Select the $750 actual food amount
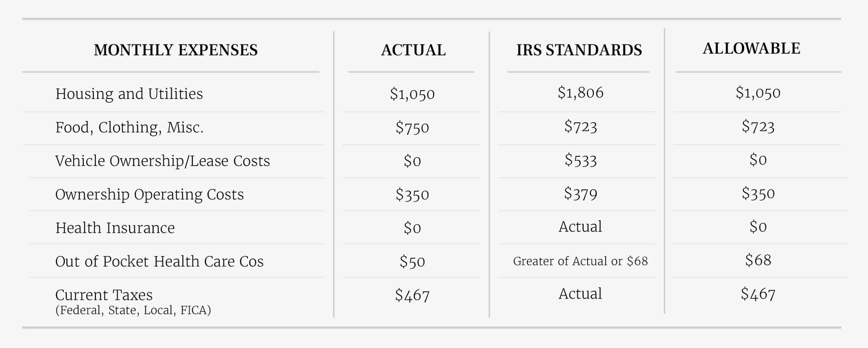Image resolution: width=868 pixels, height=348 pixels. (412, 128)
